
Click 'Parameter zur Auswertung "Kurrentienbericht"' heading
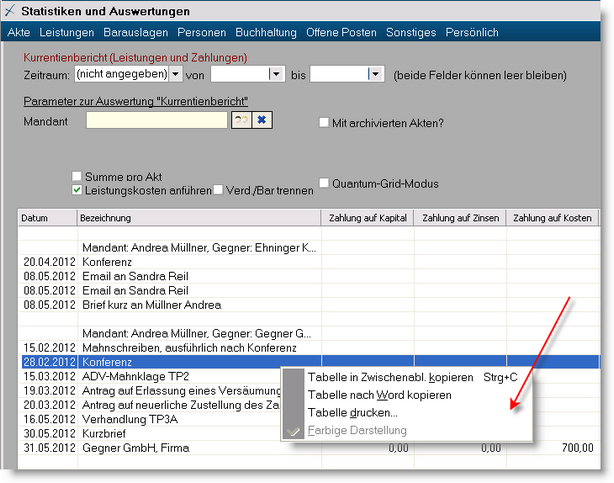coord(135,101)
